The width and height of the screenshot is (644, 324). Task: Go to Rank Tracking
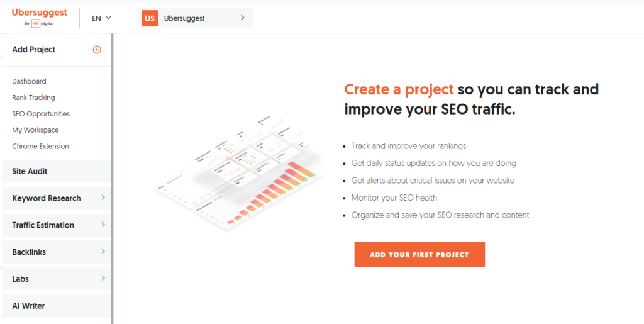click(x=33, y=98)
